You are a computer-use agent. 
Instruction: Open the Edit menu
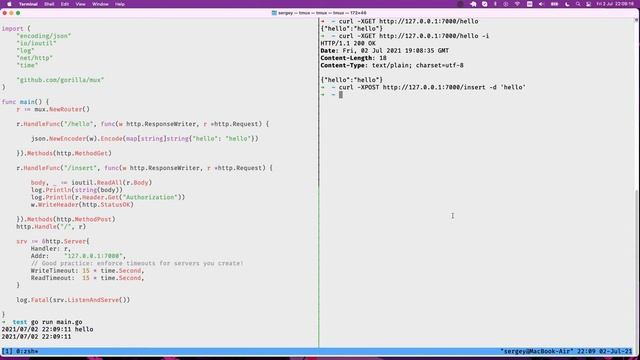pos(65,4)
